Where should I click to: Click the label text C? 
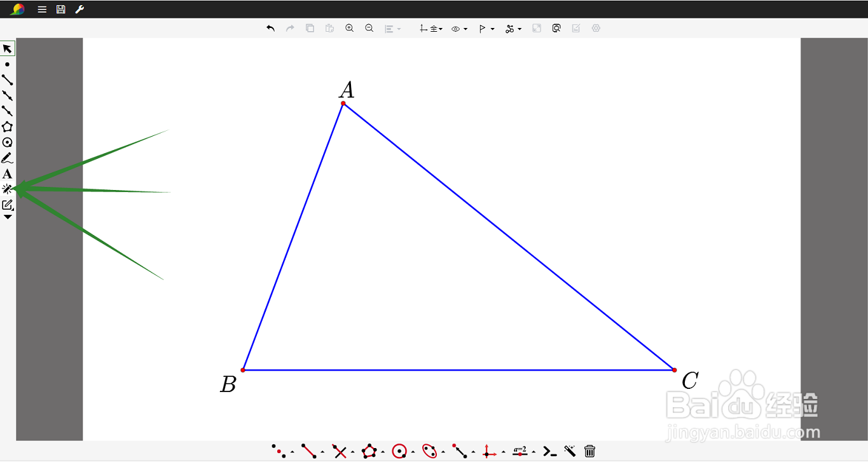pos(690,381)
